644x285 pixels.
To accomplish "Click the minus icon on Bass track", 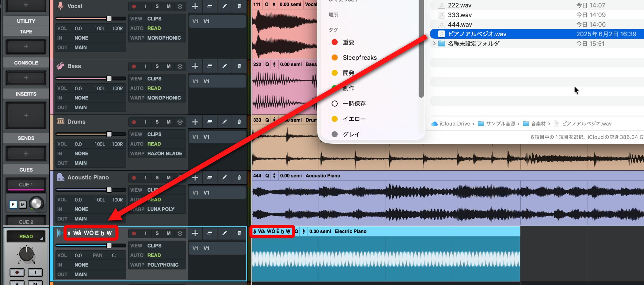I will tap(210, 66).
